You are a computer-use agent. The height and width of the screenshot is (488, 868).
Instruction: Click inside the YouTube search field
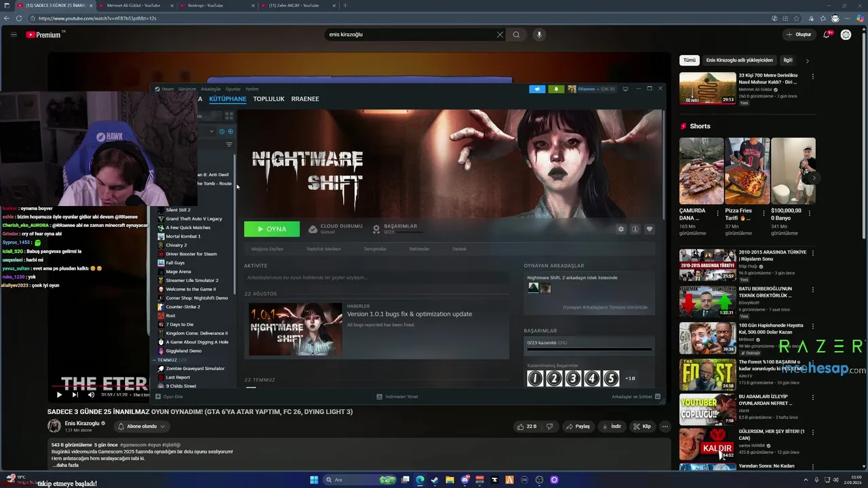(410, 35)
